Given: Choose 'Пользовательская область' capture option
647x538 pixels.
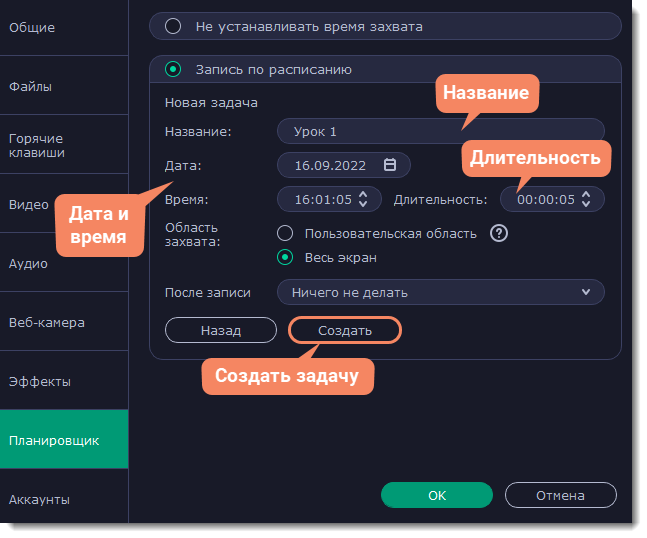Looking at the screenshot, I should [x=285, y=233].
